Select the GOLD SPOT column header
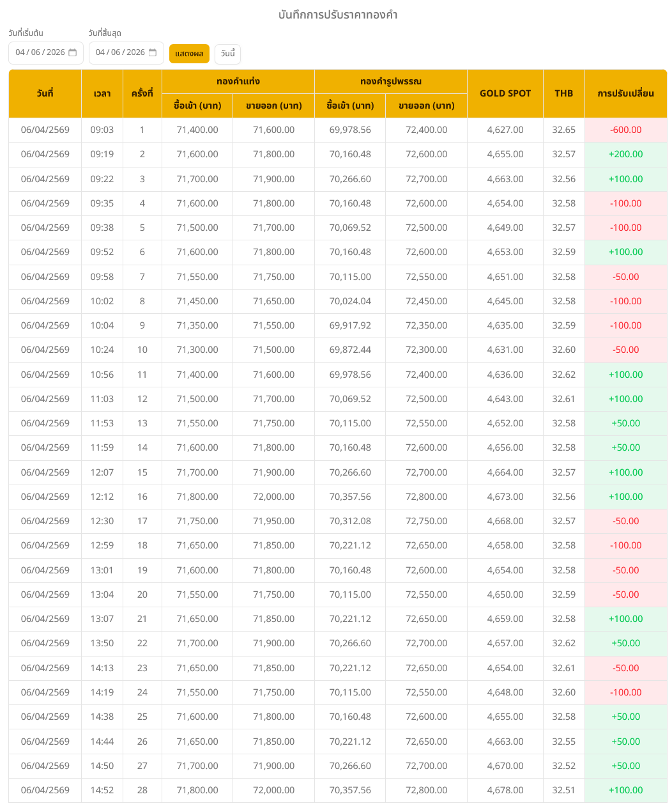This screenshot has height=808, width=672. coord(505,93)
